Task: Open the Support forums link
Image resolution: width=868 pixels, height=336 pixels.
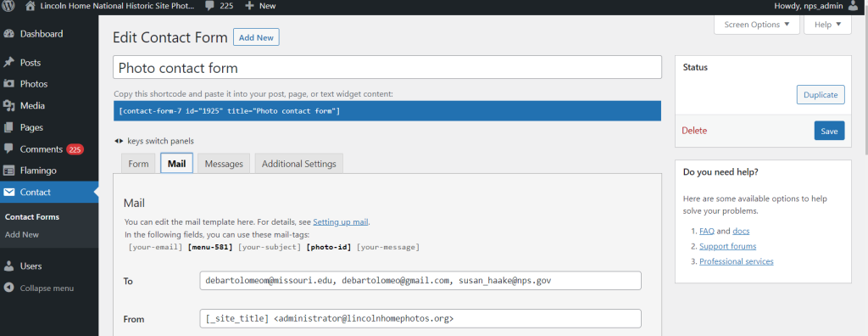Action: pos(728,246)
